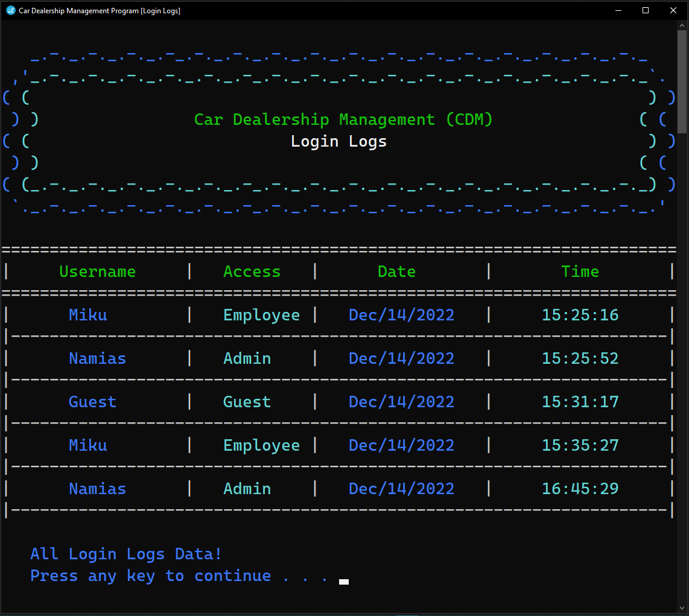Click the scrollbar up arrow
This screenshot has width=689, height=616.
pos(682,26)
